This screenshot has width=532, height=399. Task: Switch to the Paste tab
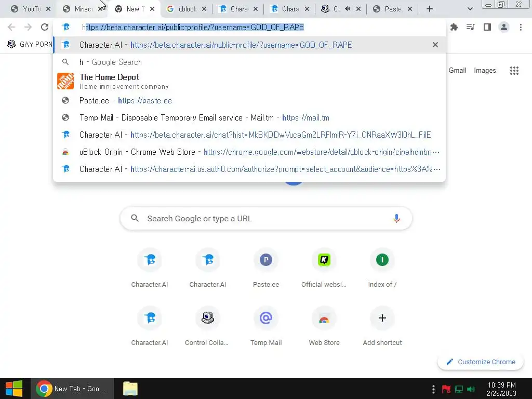pos(393,9)
